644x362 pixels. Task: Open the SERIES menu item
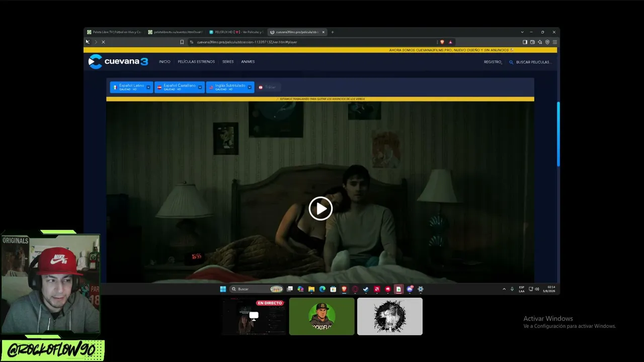pyautogui.click(x=228, y=62)
